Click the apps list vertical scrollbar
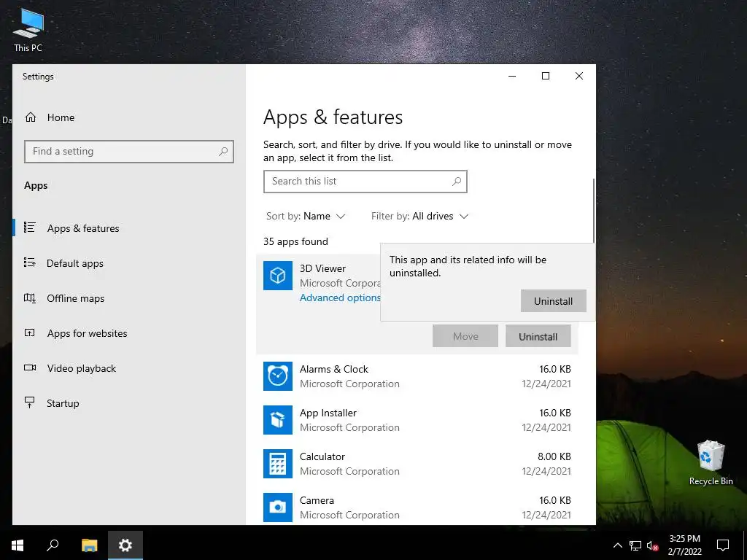747x560 pixels. (x=594, y=211)
